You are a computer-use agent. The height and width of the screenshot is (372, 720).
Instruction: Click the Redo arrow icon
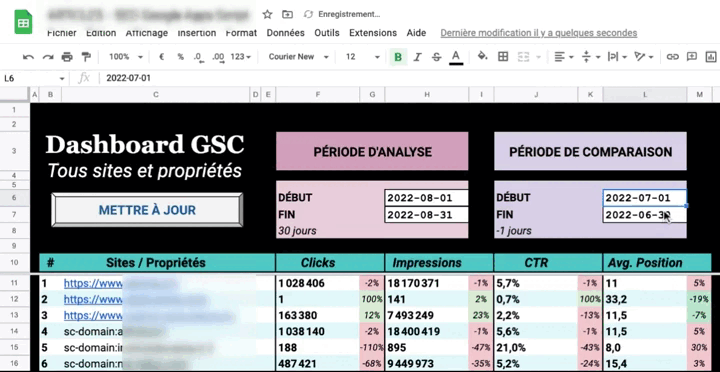[48, 57]
